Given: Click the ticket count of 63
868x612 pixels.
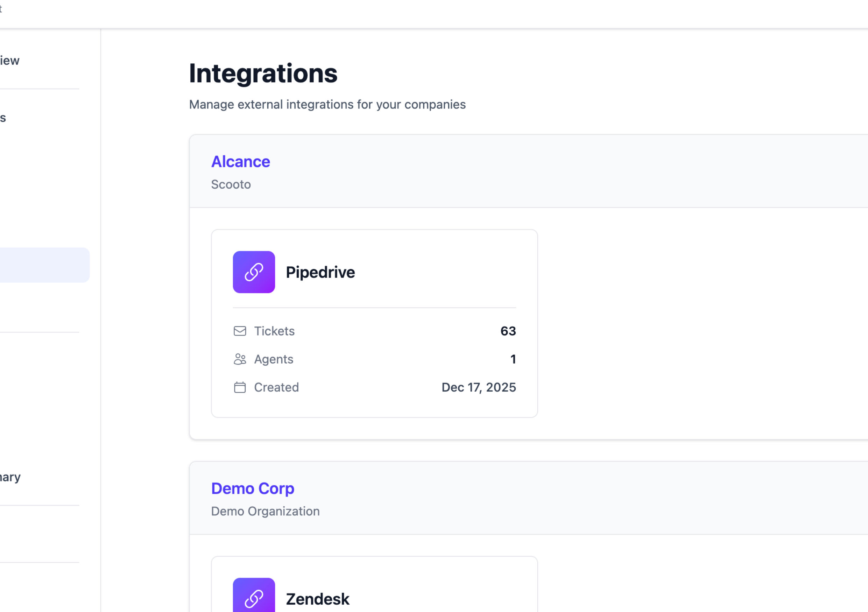Looking at the screenshot, I should point(508,331).
